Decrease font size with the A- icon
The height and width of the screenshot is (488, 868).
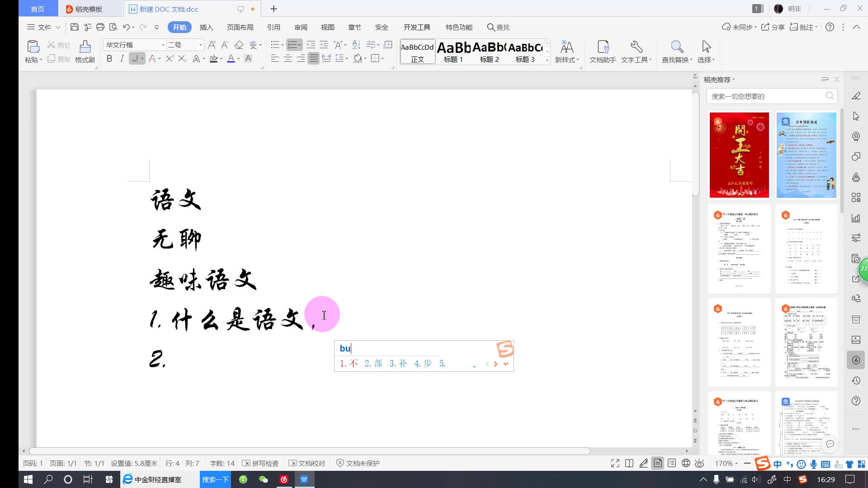click(x=225, y=45)
